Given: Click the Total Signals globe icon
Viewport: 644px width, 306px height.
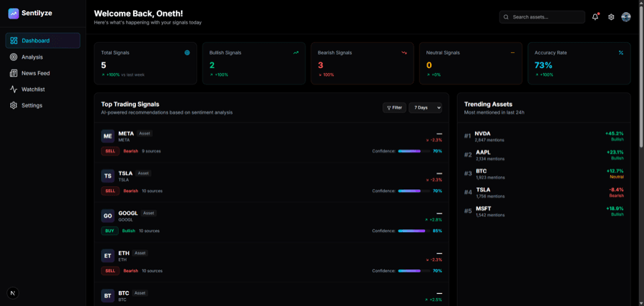Looking at the screenshot, I should click(x=187, y=52).
